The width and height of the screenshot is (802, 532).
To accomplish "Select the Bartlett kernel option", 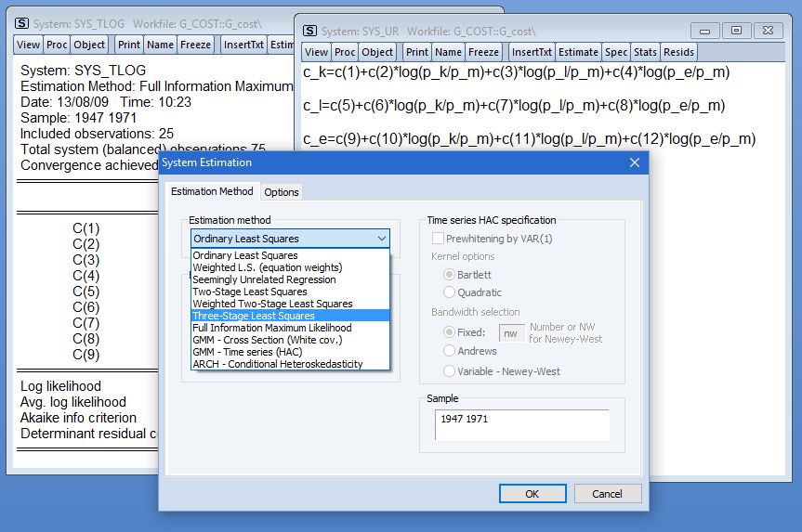I will pyautogui.click(x=450, y=275).
